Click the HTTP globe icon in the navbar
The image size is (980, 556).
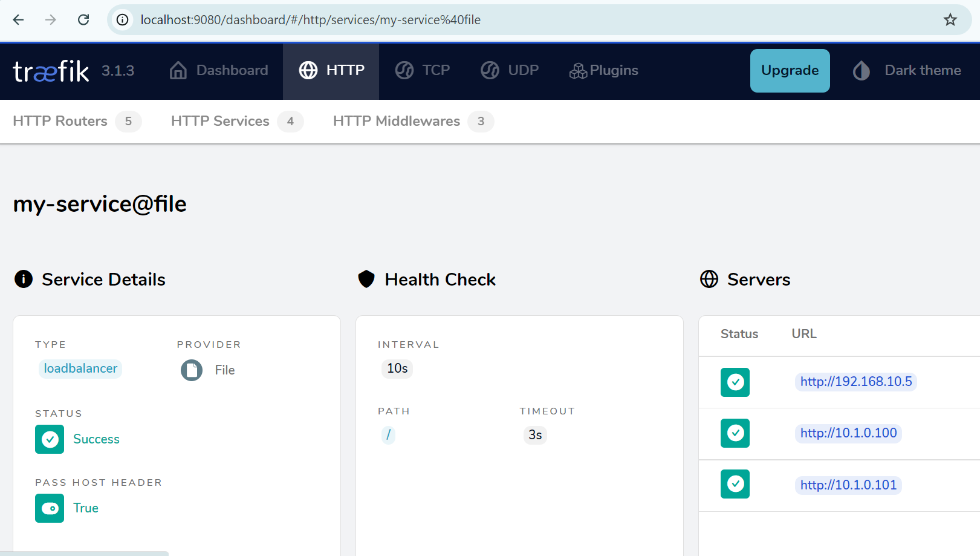(308, 70)
